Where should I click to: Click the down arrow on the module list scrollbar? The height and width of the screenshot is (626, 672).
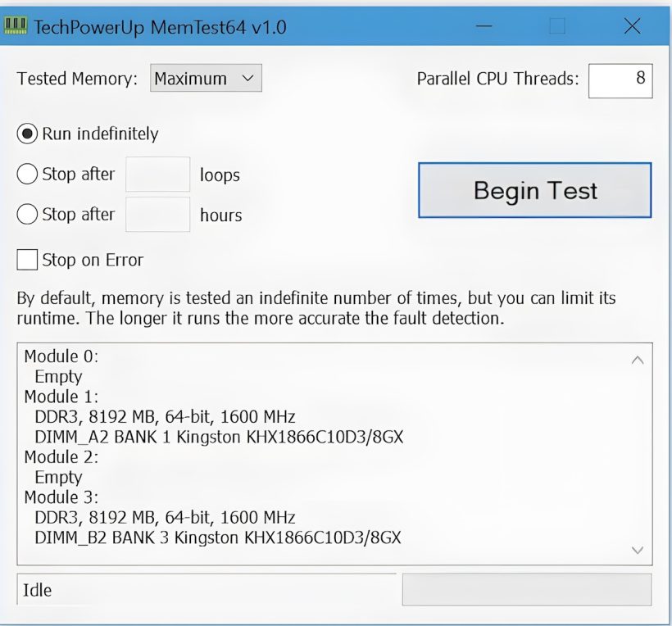(638, 551)
